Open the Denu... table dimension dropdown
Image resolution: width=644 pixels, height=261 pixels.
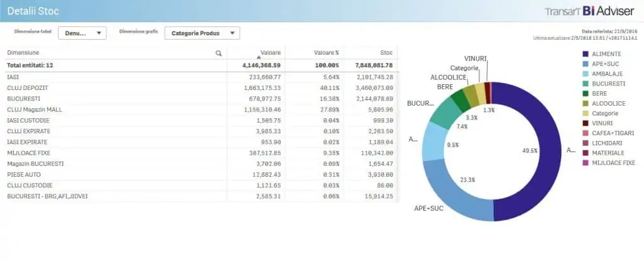[x=82, y=33]
